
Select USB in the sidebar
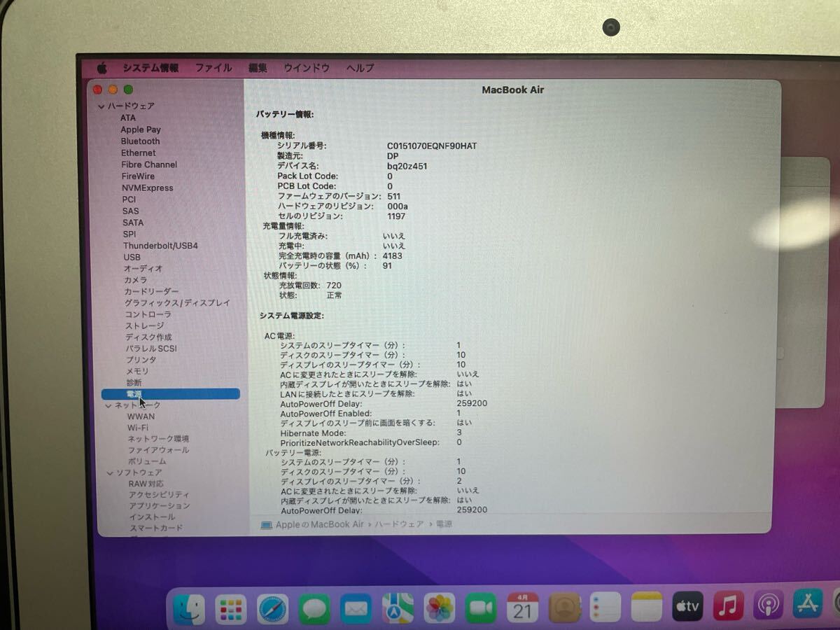coord(132,257)
